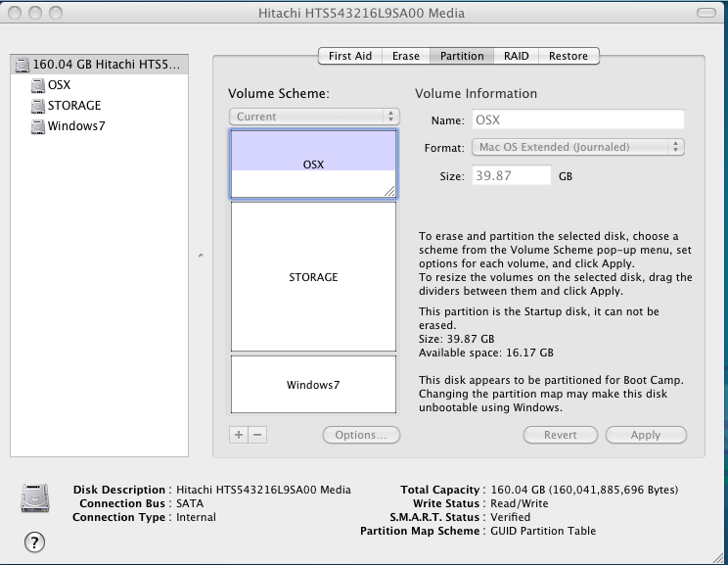This screenshot has width=728, height=565.
Task: Click the 'Verified' S.M.A.R.T. status value
Action: pyautogui.click(x=510, y=517)
